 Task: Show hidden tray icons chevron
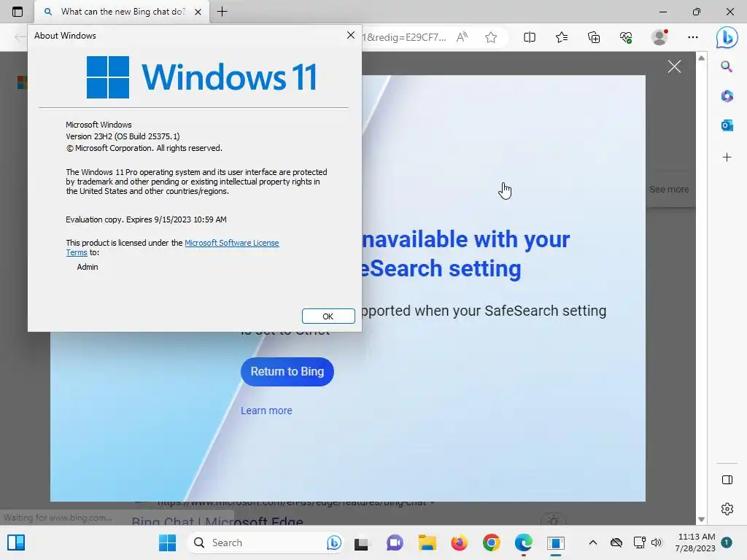592,542
